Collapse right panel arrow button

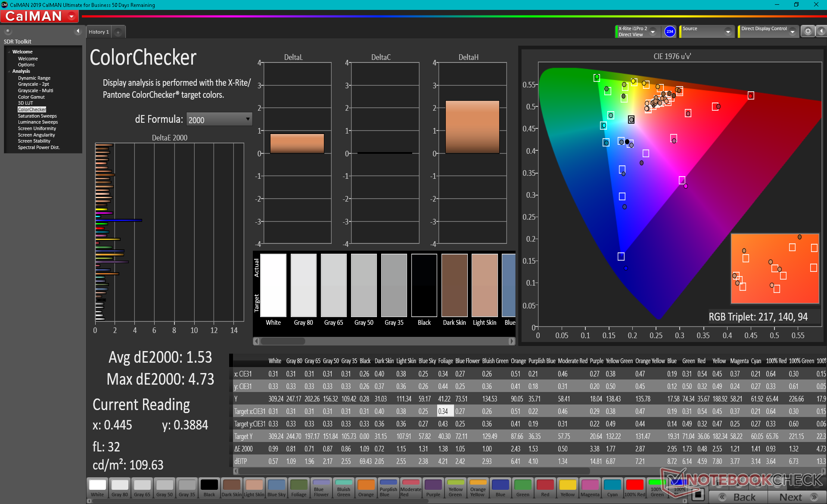821,31
